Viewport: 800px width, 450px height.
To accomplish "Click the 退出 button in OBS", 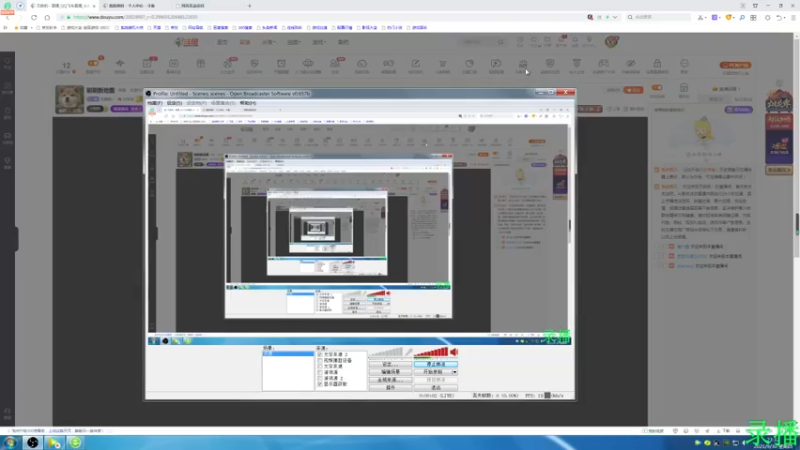I will (436, 387).
